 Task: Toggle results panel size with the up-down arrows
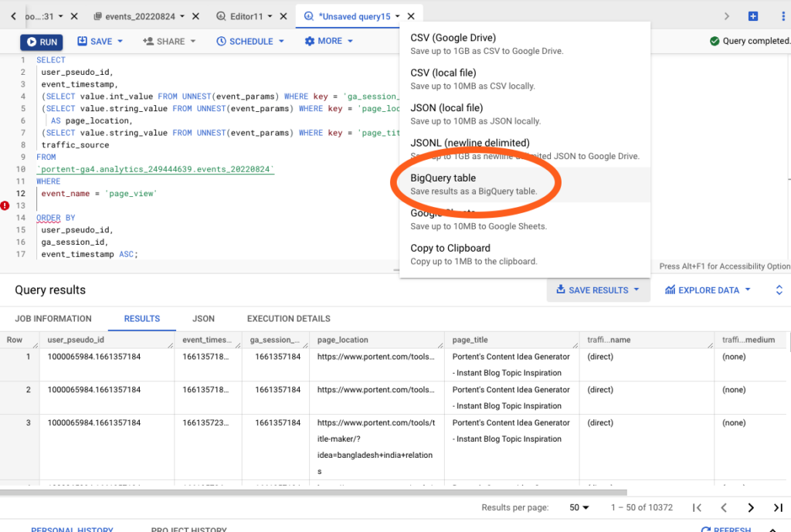779,290
